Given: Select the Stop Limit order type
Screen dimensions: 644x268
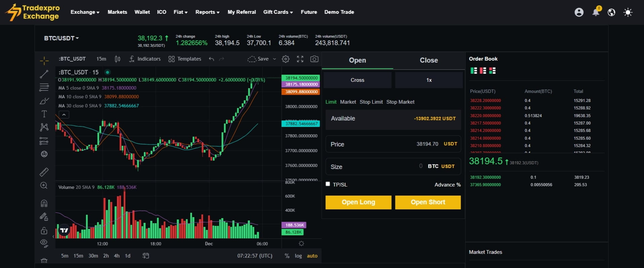Looking at the screenshot, I should point(371,102).
